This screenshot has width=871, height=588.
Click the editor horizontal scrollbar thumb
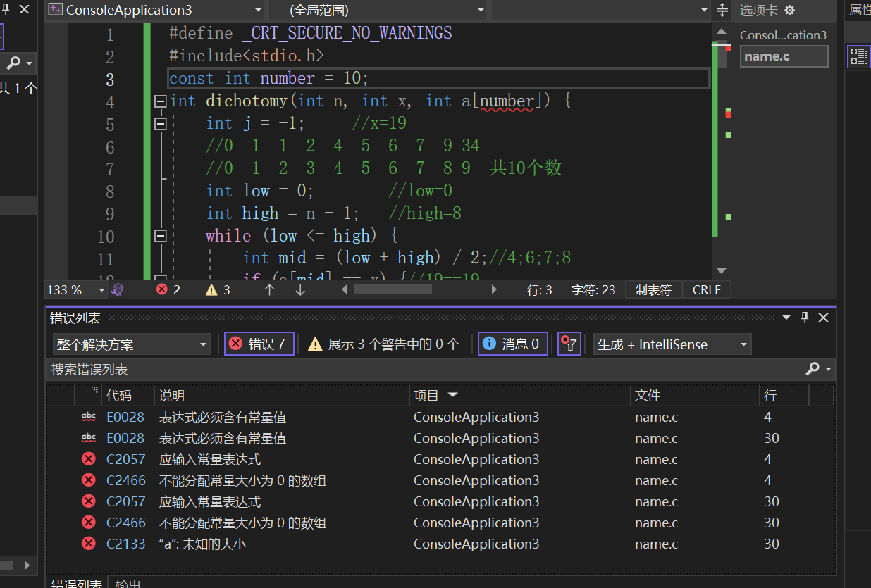point(393,289)
